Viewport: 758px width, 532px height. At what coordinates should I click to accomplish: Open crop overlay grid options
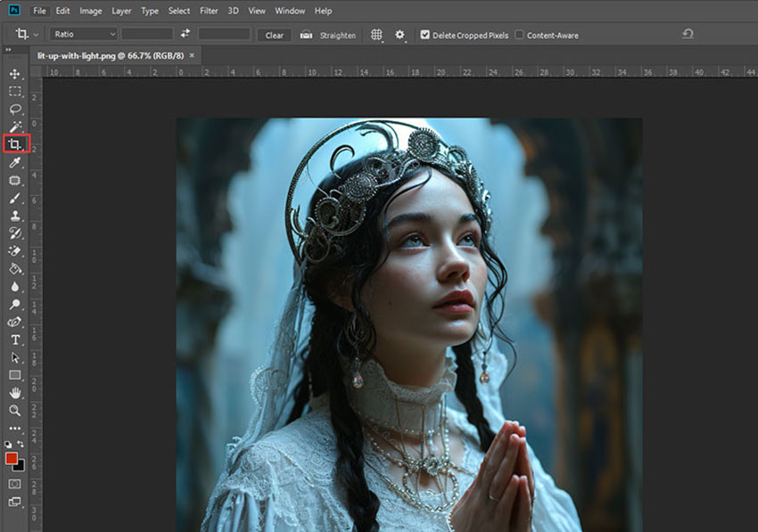pyautogui.click(x=376, y=35)
